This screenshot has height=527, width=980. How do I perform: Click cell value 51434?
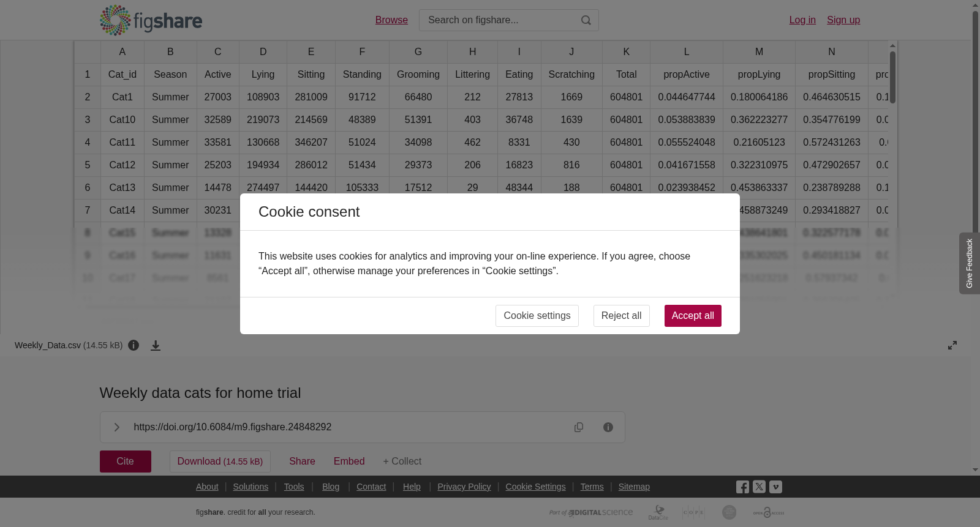pyautogui.click(x=362, y=165)
